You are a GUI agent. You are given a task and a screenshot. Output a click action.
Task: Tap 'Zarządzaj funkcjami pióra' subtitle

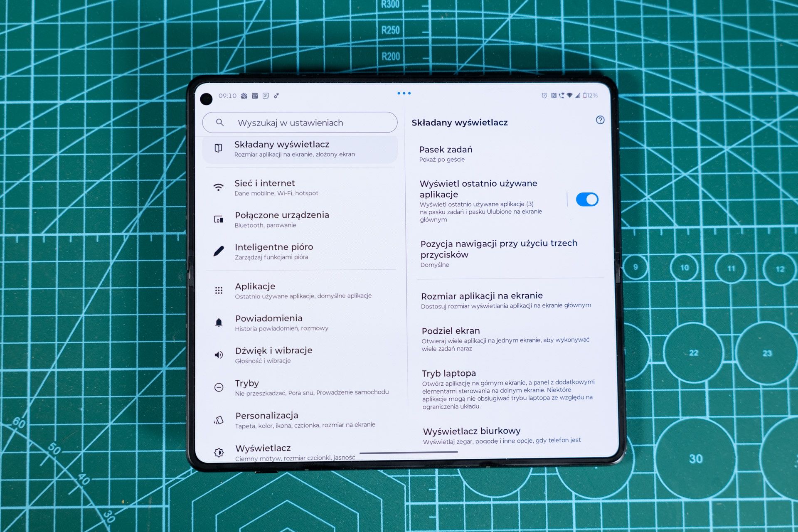pyautogui.click(x=271, y=257)
